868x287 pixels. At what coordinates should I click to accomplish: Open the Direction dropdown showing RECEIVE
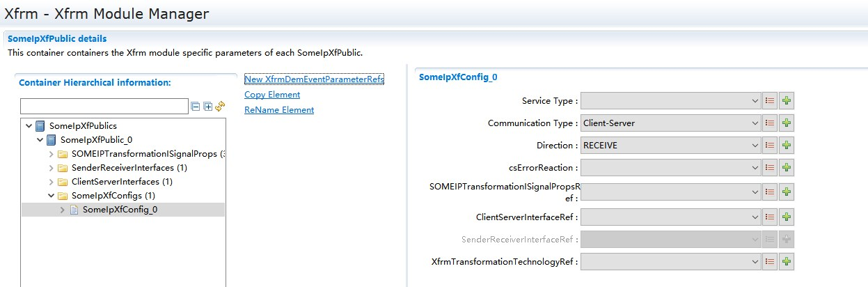click(671, 146)
